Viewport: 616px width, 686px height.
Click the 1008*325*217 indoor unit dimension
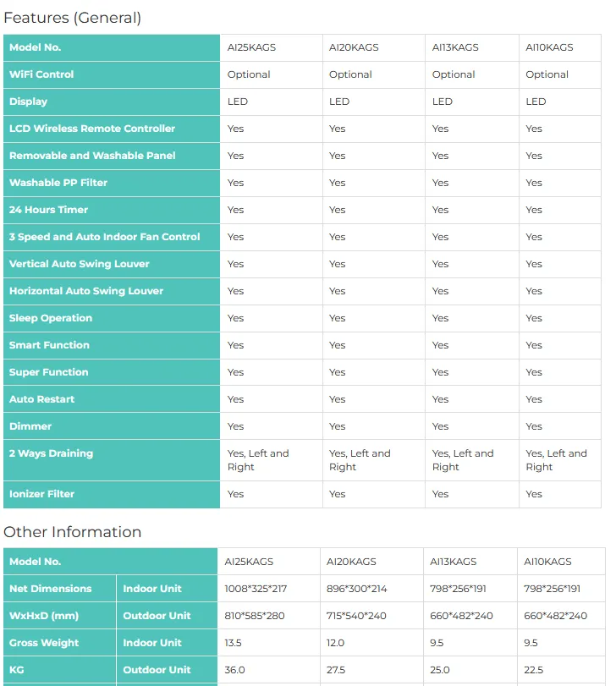[x=256, y=589]
